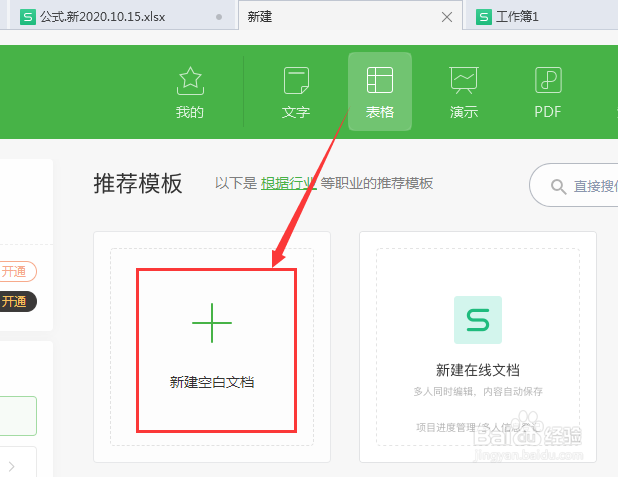Click the 新建空白文档 label

(212, 382)
